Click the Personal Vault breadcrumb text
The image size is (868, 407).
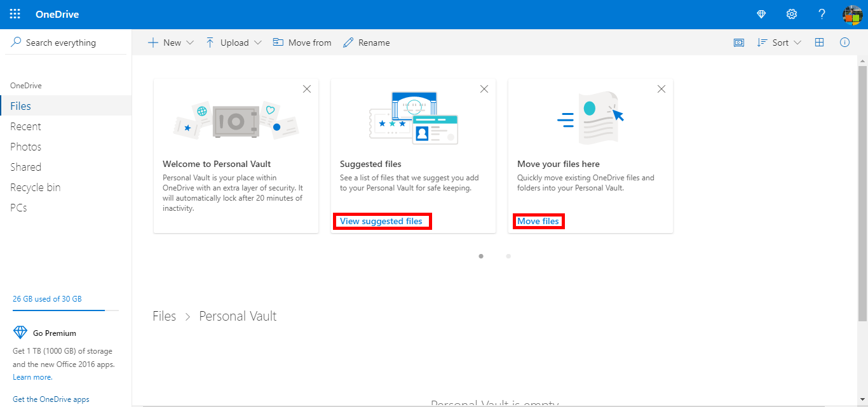(238, 316)
